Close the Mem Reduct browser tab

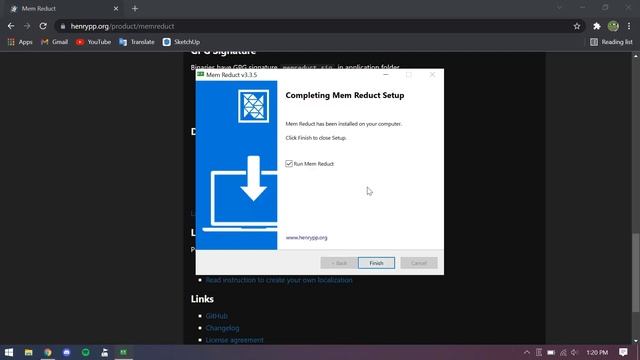(116, 9)
